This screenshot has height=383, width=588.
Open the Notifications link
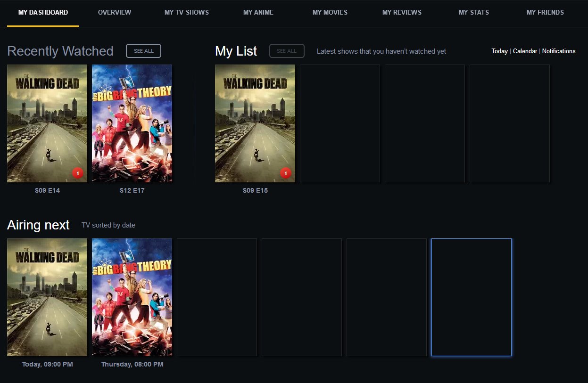tap(559, 51)
